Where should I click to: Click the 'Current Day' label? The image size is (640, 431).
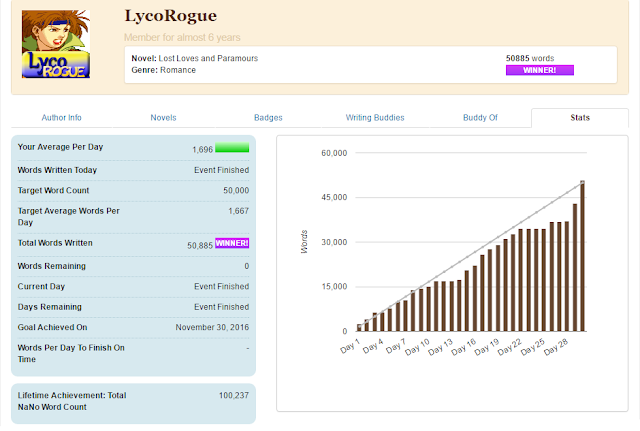click(41, 287)
